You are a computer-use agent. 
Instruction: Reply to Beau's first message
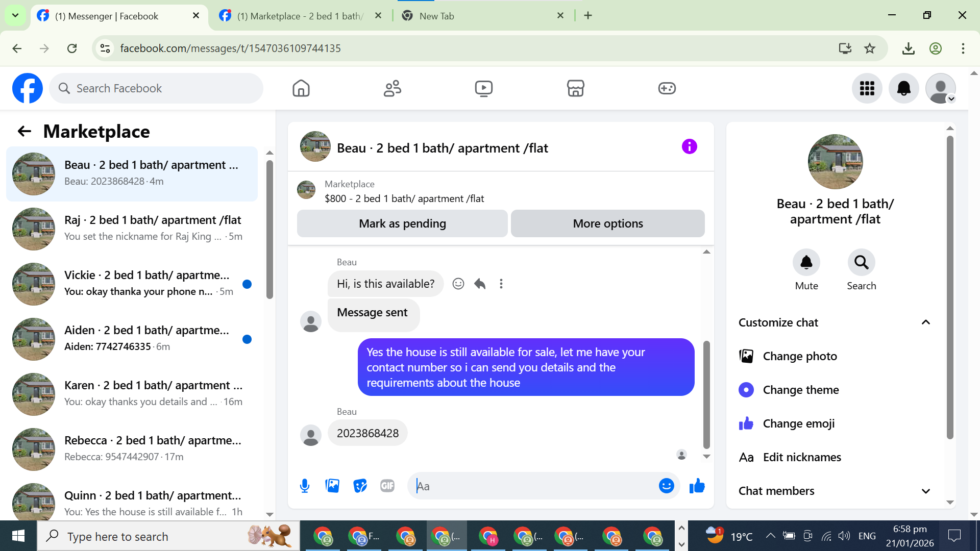[x=480, y=284]
